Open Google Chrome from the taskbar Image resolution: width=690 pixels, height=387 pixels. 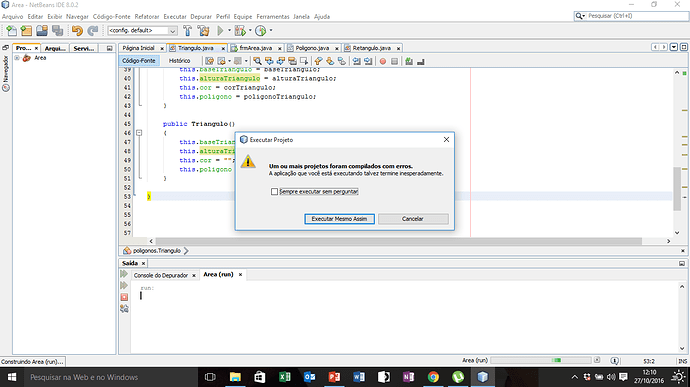[433, 377]
